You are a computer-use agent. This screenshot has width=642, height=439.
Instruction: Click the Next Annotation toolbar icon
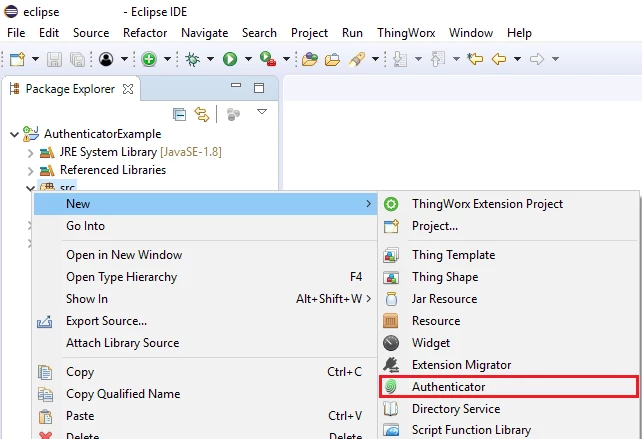click(x=400, y=59)
